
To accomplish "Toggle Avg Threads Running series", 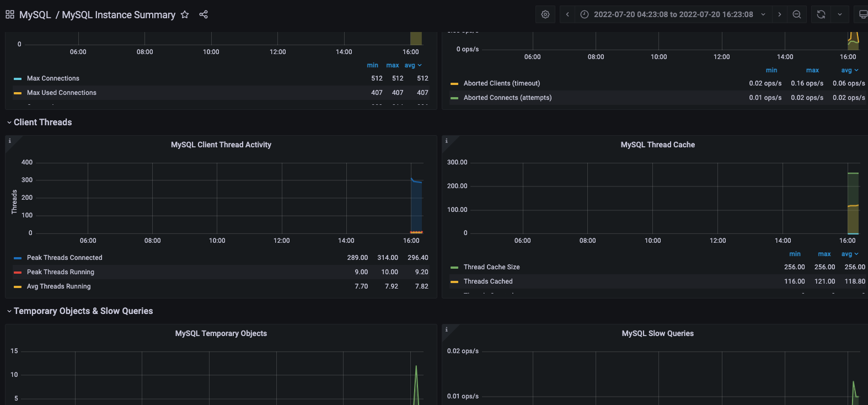I will pyautogui.click(x=59, y=286).
